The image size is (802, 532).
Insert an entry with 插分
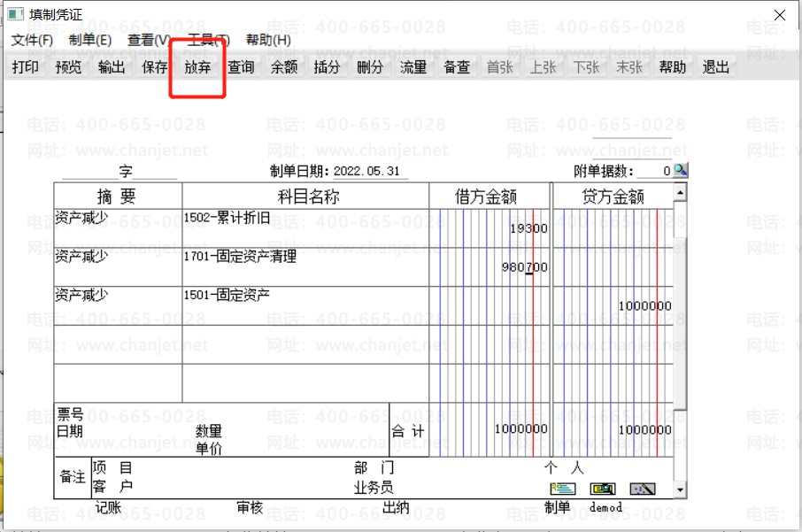point(327,67)
